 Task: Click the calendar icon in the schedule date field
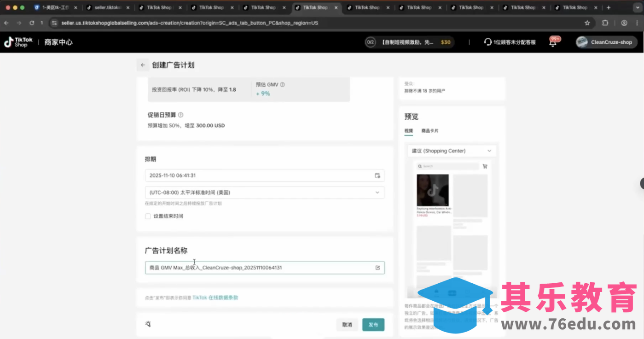click(x=377, y=175)
